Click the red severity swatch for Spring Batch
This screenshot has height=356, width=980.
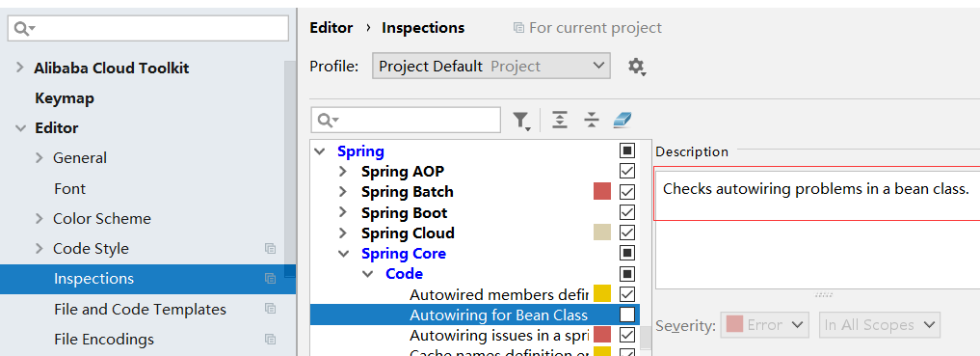(x=602, y=191)
